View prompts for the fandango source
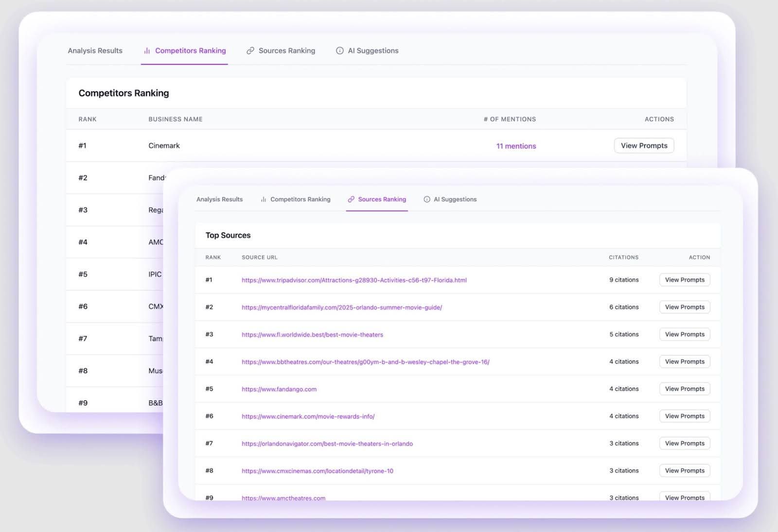Screen dimensions: 778x532 coord(685,389)
